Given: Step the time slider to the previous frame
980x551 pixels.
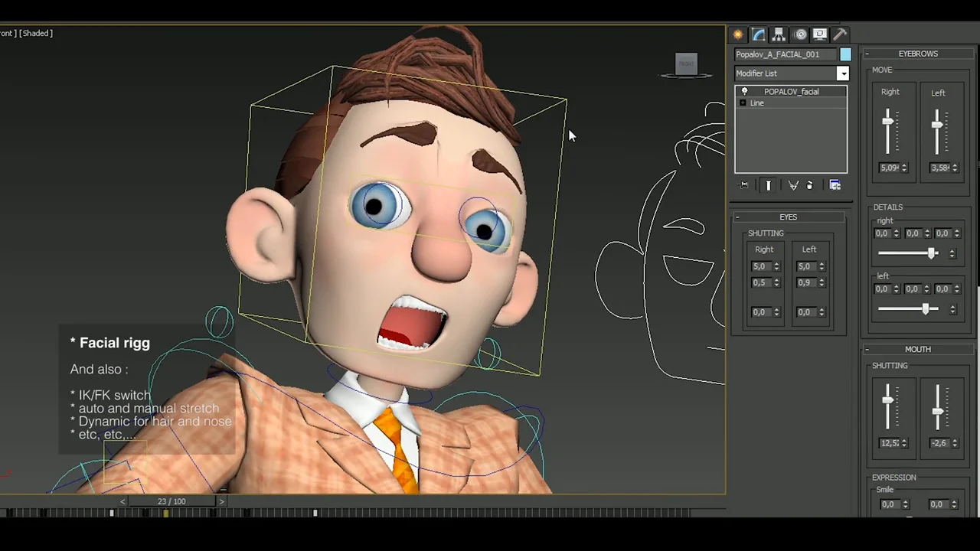Looking at the screenshot, I should point(122,502).
